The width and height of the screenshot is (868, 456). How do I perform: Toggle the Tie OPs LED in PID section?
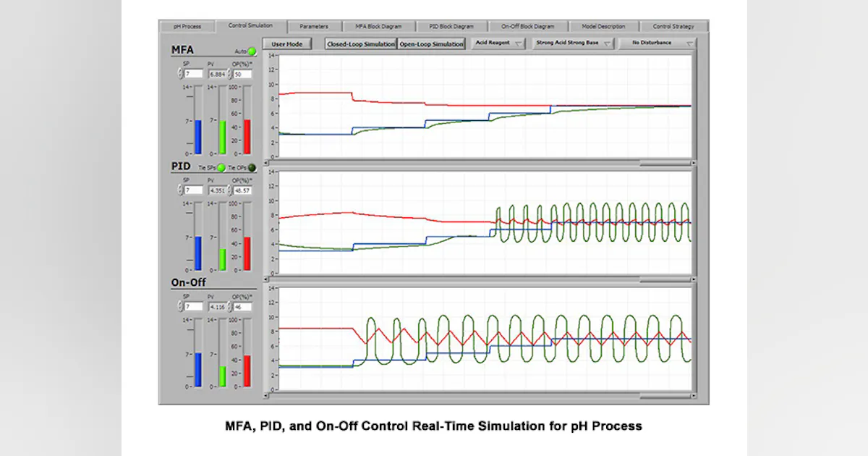pyautogui.click(x=252, y=168)
